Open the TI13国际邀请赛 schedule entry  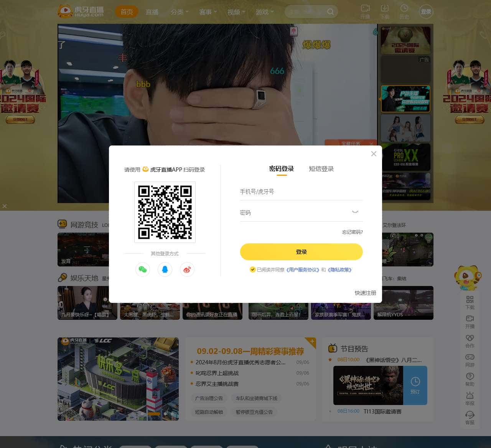click(382, 412)
